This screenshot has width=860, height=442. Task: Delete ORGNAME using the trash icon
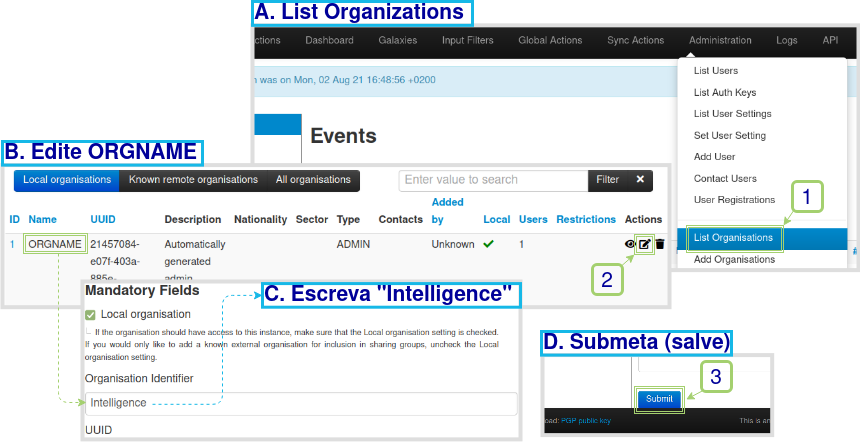pos(659,244)
